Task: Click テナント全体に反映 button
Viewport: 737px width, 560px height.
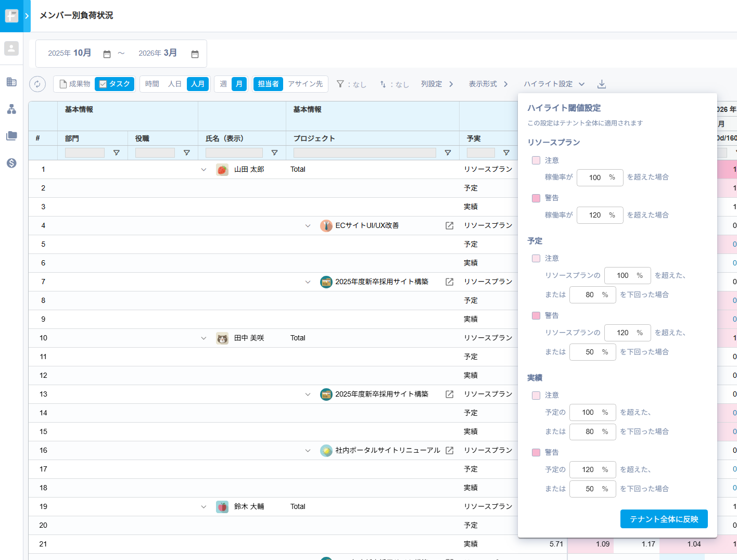Action: [664, 519]
